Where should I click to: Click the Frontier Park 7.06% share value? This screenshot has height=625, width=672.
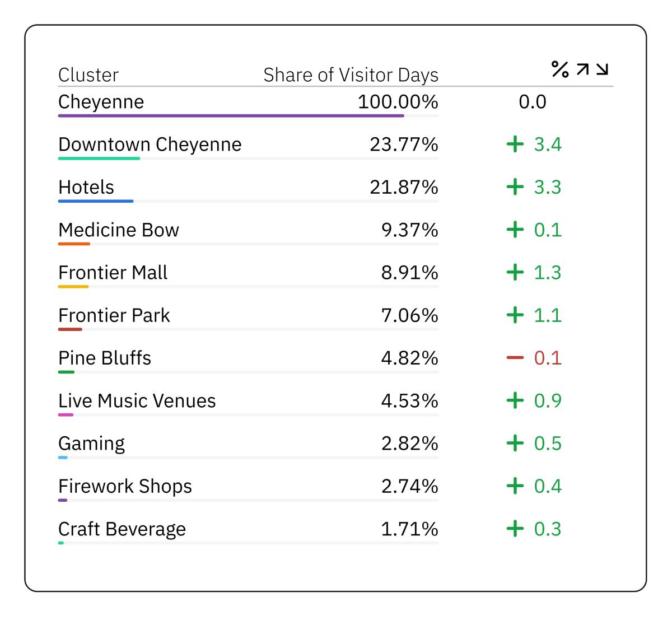409,315
